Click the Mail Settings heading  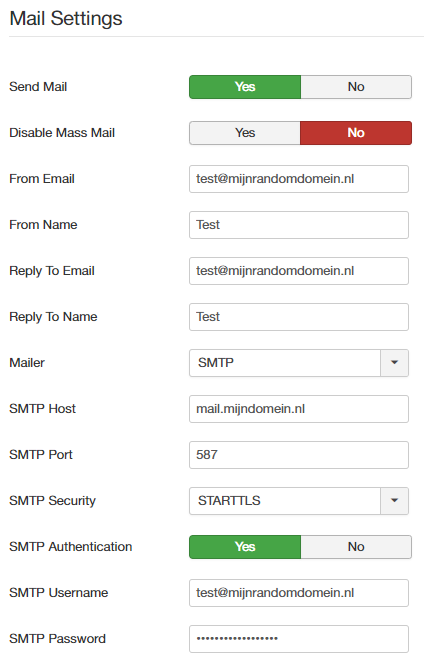[x=66, y=19]
